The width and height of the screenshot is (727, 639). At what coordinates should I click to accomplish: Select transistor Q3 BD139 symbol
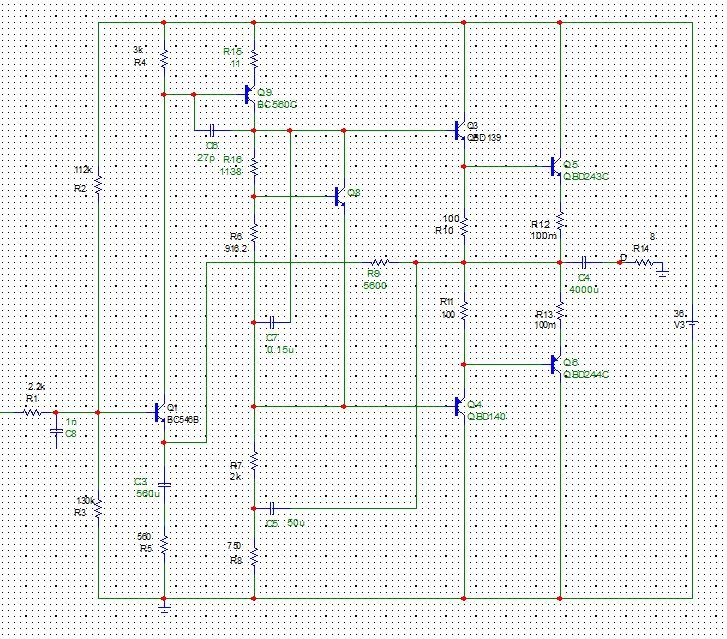click(460, 130)
